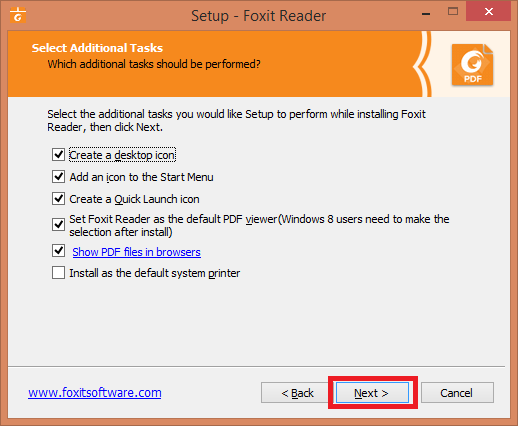Go to the previous step with Back
Screen dimensions: 518x426
(297, 393)
